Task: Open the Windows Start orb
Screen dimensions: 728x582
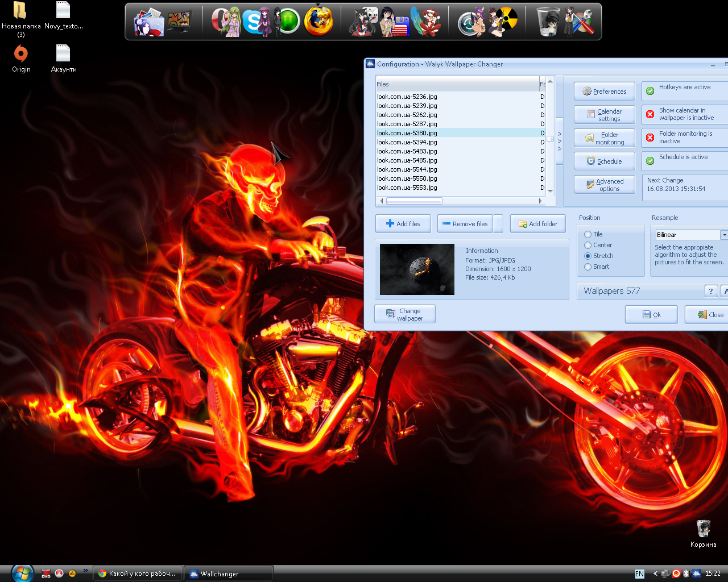Action: 22,573
